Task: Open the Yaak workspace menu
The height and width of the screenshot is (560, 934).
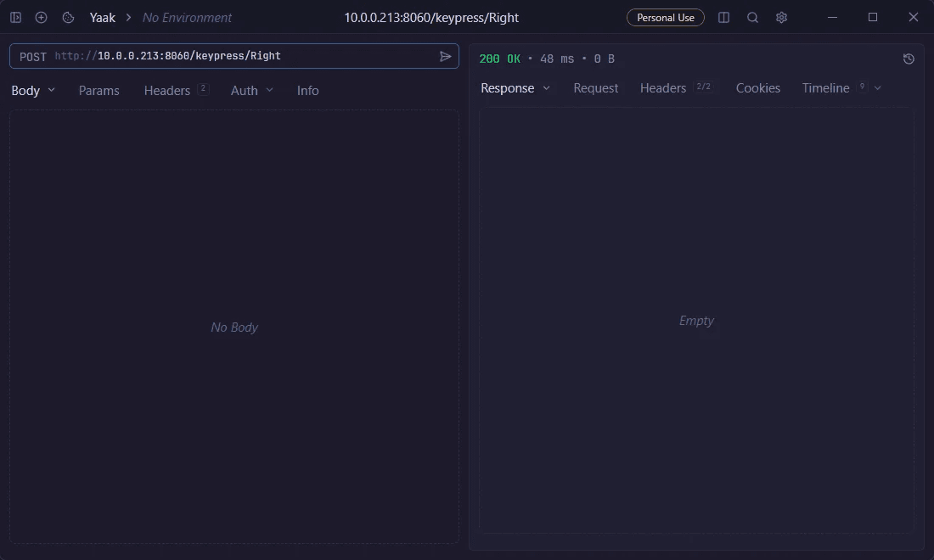Action: 103,17
